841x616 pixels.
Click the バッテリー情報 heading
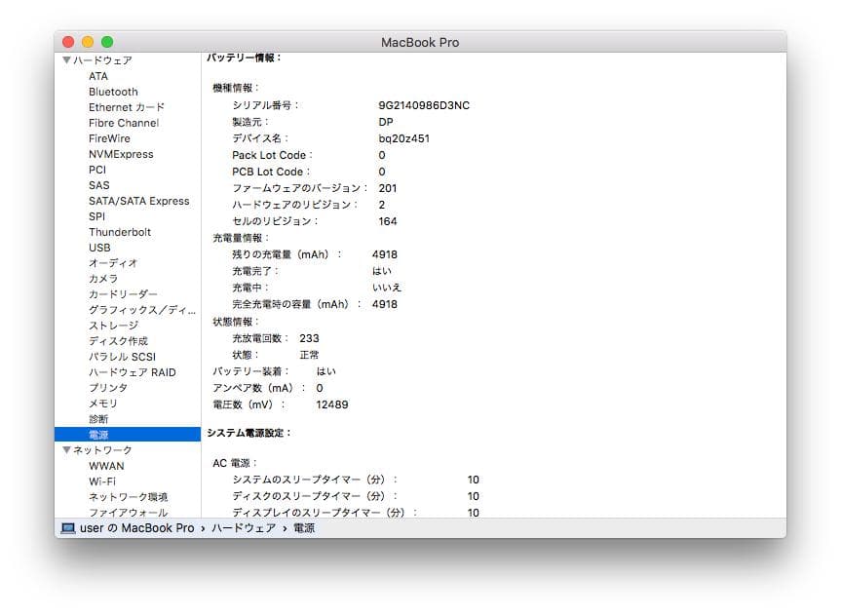[244, 58]
